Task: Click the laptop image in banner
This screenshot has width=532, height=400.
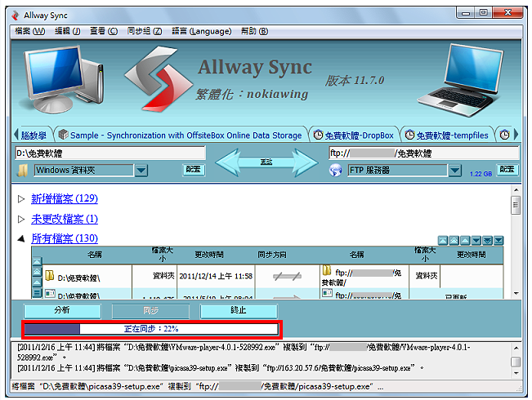Action: click(461, 80)
